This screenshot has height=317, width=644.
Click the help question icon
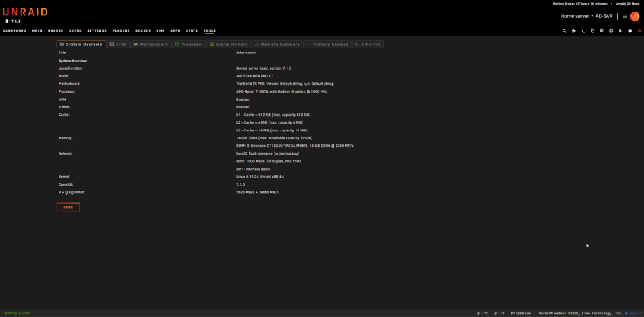[x=630, y=31]
